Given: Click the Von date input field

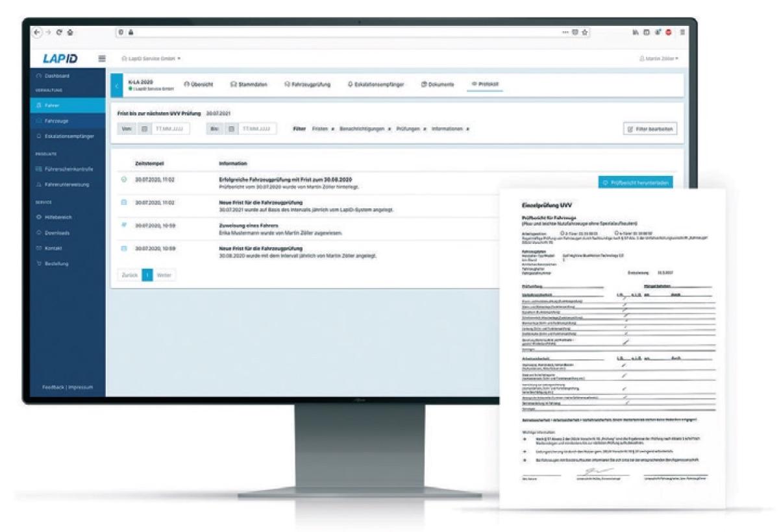Looking at the screenshot, I should tap(171, 128).
